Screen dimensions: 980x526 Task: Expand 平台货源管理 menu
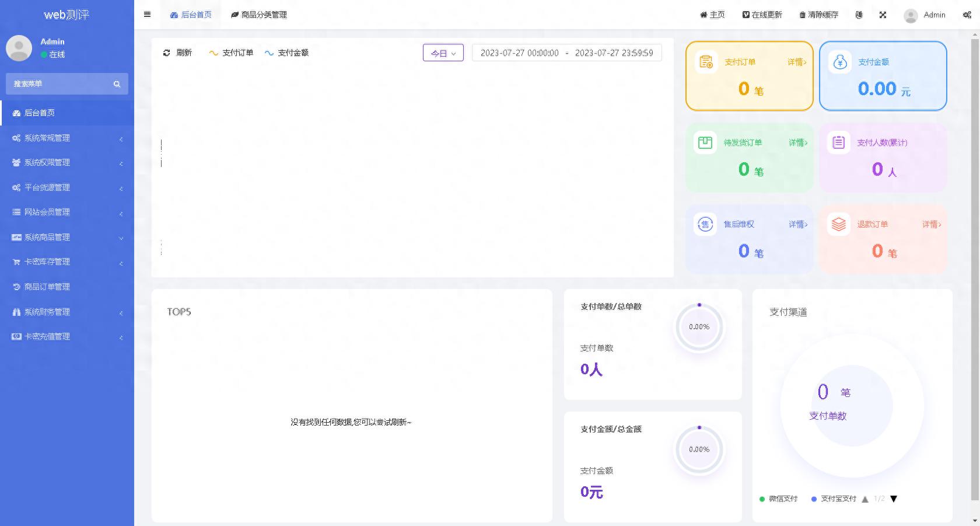pyautogui.click(x=67, y=187)
